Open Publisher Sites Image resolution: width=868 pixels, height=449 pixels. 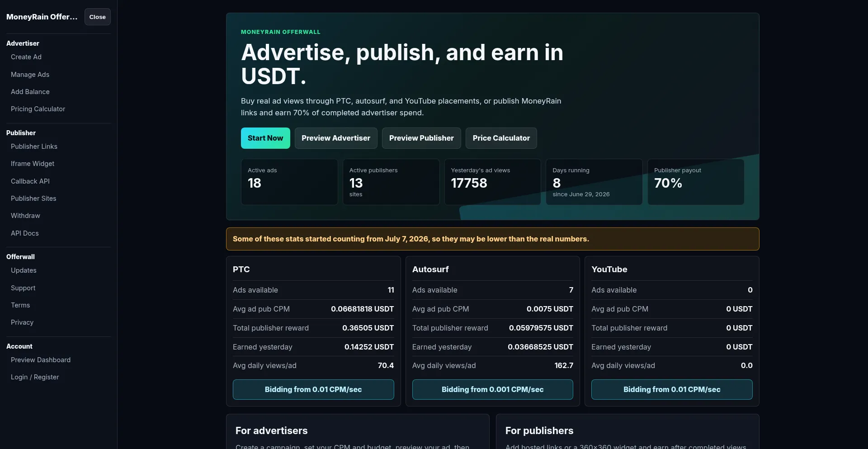click(33, 199)
